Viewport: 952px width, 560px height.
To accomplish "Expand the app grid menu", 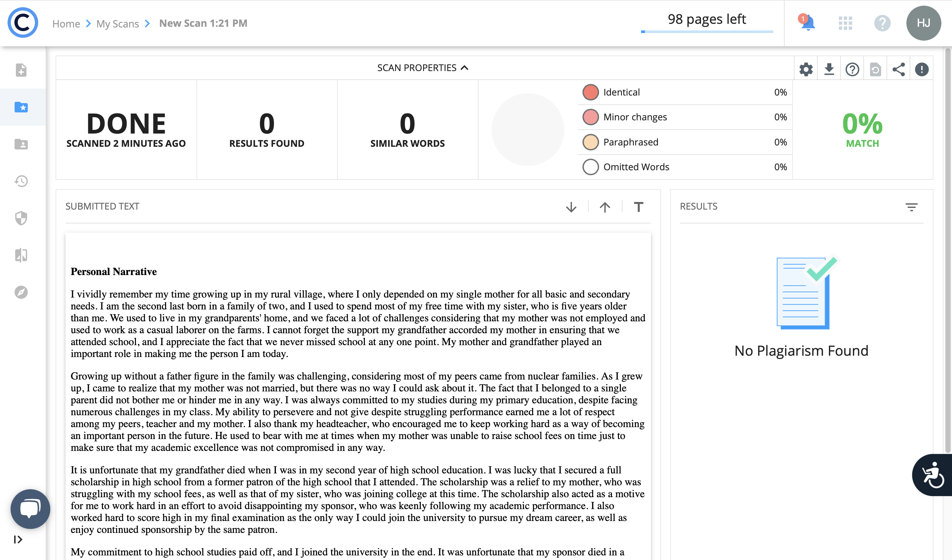I will pyautogui.click(x=844, y=23).
